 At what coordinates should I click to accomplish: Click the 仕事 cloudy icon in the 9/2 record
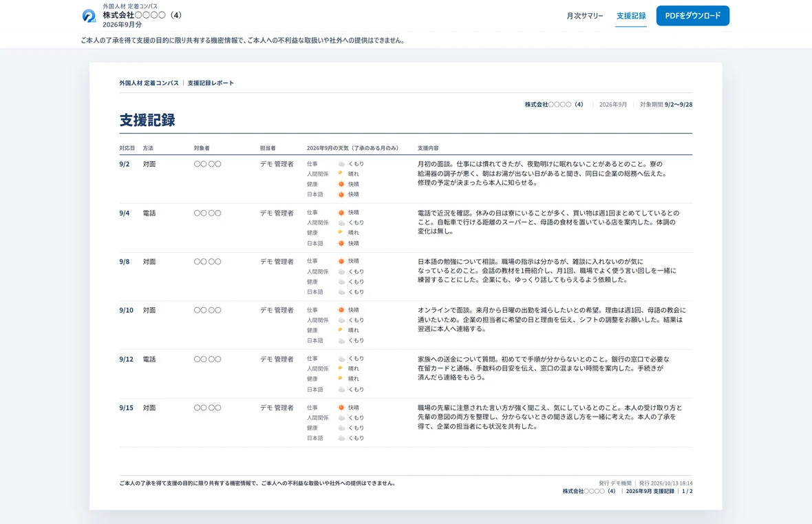point(341,164)
